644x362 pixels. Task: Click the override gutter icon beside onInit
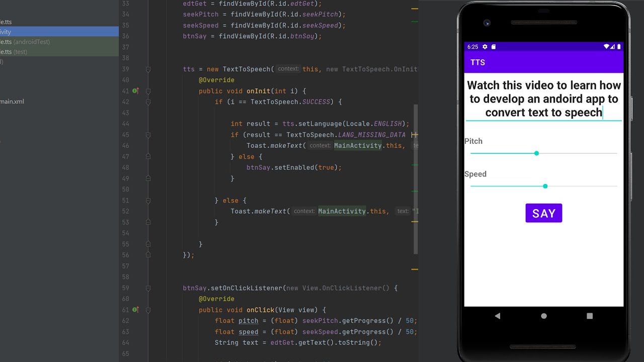135,91
